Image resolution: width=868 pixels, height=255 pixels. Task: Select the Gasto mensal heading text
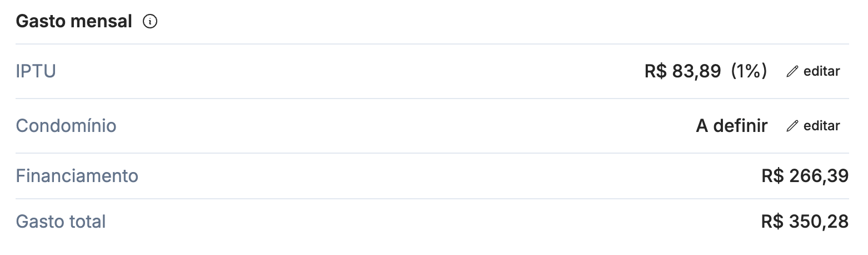pos(74,22)
